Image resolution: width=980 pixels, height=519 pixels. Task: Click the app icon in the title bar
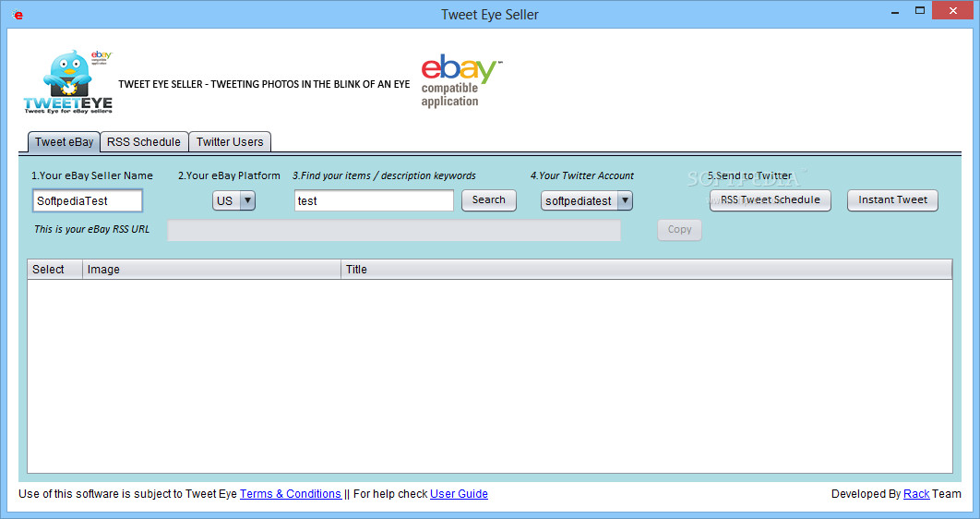(x=18, y=15)
